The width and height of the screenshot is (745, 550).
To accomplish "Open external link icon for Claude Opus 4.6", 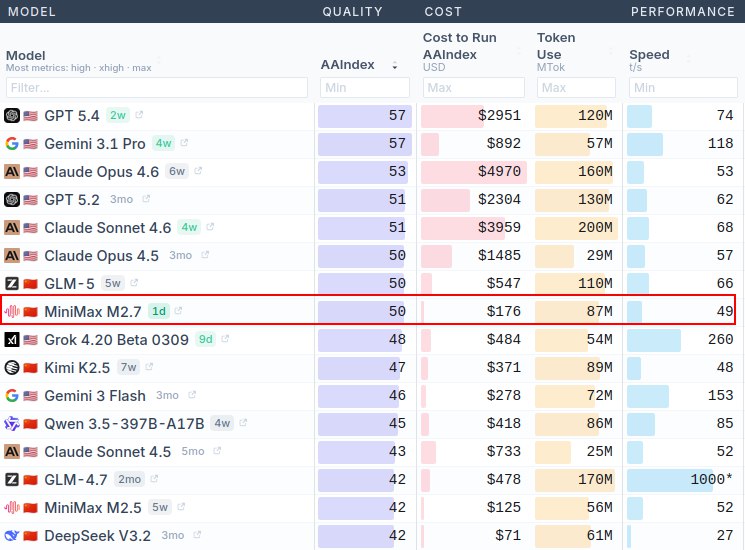I will point(198,171).
